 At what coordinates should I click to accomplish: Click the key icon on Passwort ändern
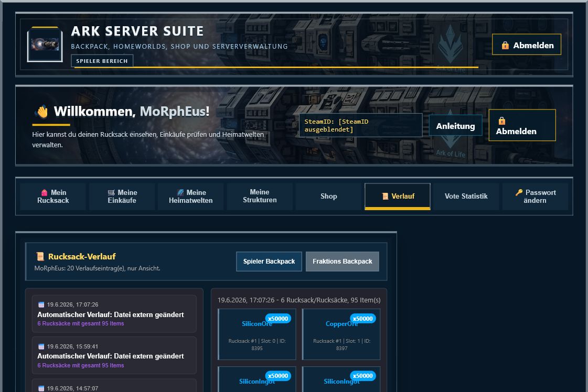(519, 193)
